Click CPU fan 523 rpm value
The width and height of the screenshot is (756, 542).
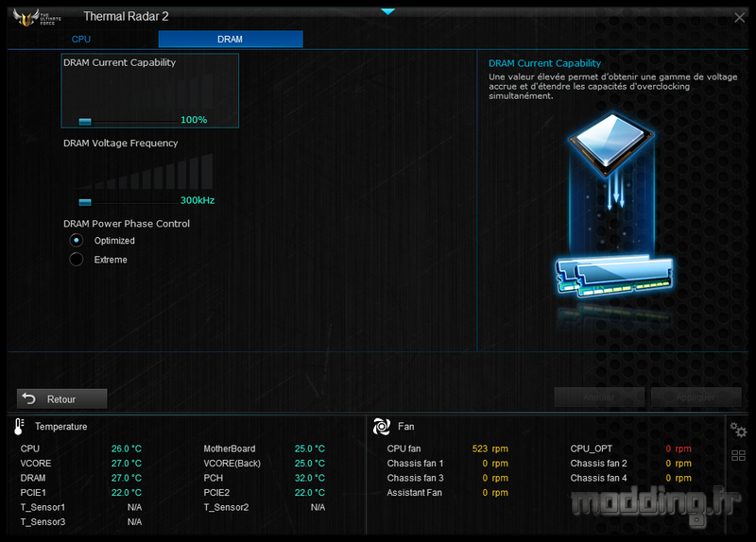click(490, 449)
